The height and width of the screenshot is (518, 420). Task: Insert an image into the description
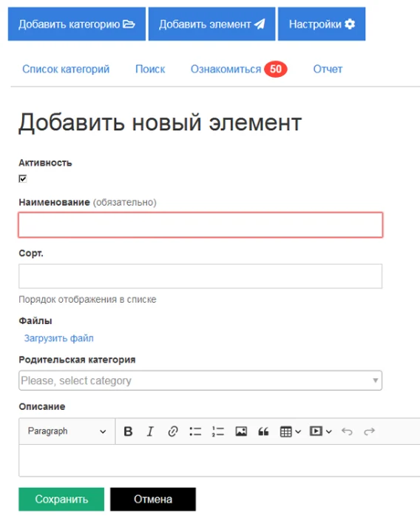(x=241, y=431)
